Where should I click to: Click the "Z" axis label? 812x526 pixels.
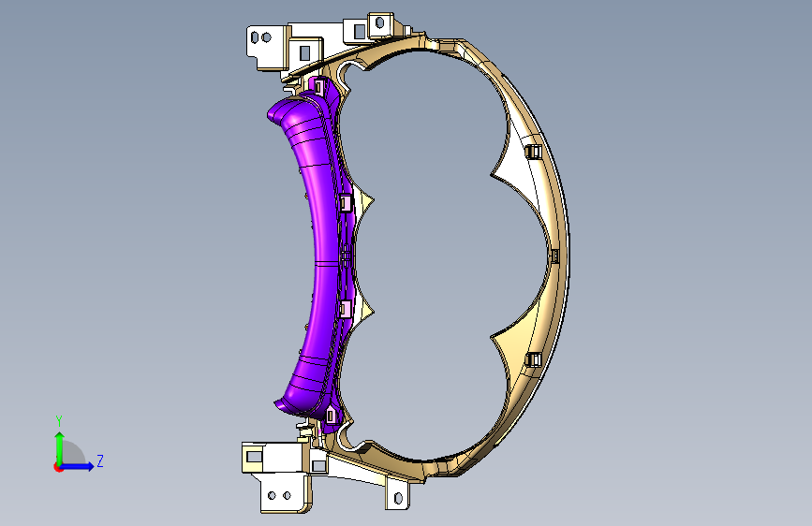coord(100,460)
